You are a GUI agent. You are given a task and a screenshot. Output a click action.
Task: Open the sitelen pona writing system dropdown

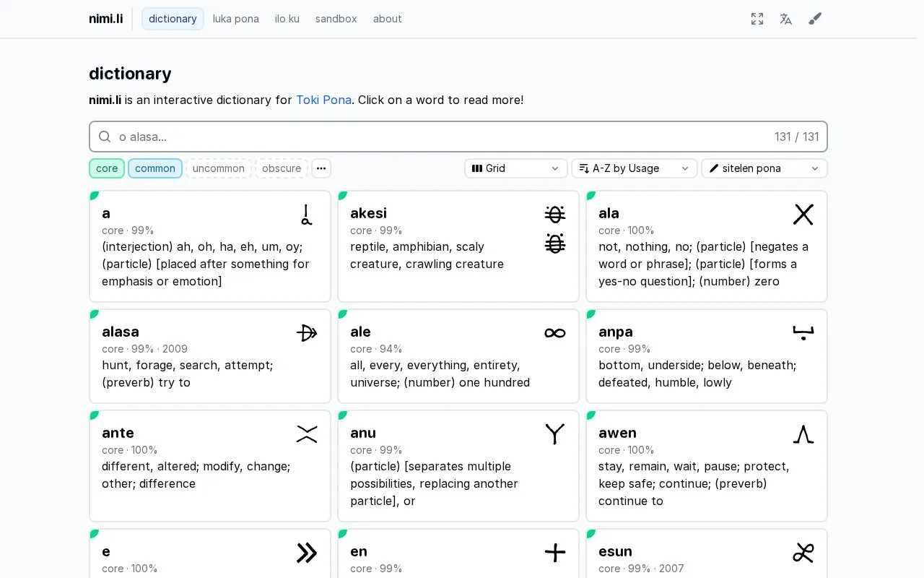tap(764, 168)
